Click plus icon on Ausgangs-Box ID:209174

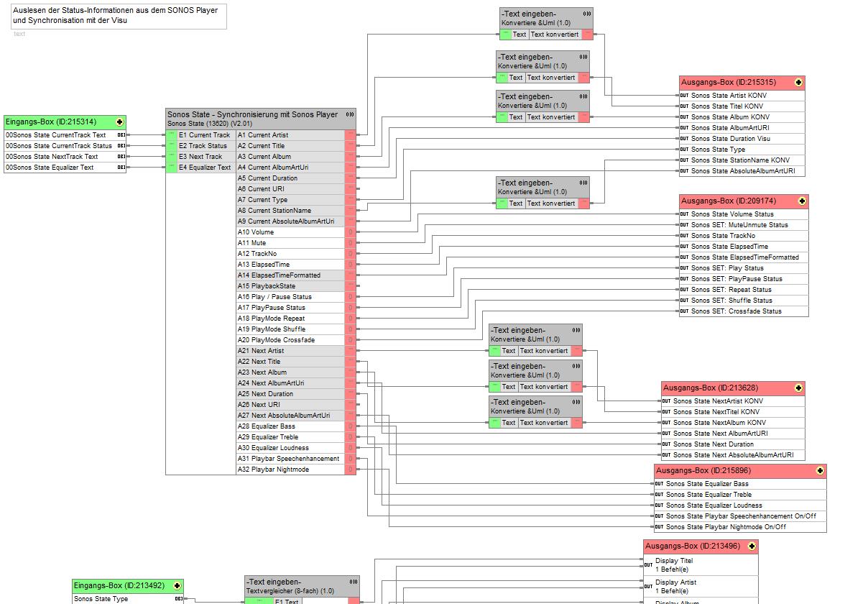pos(802,201)
